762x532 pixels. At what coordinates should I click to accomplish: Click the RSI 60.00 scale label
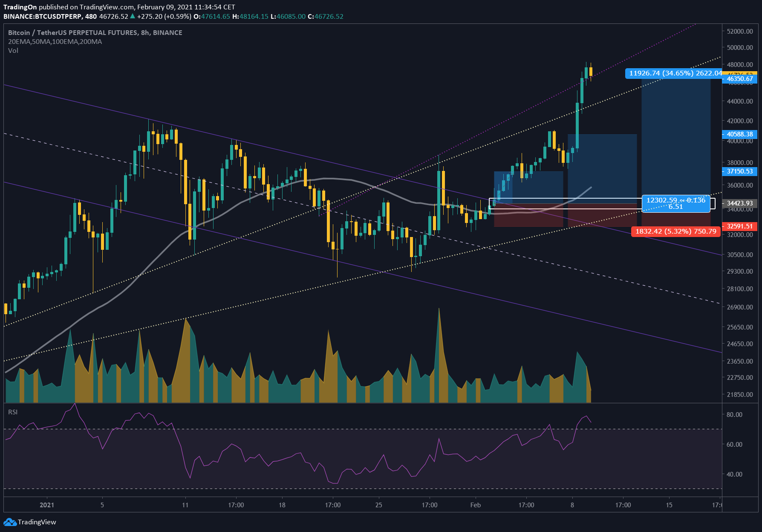click(x=734, y=445)
